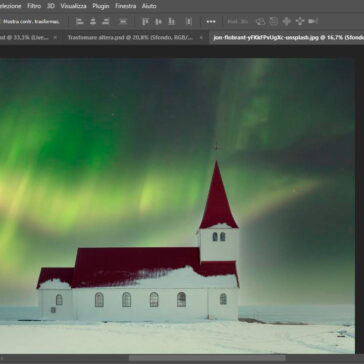Open more align options (three dots)

tap(211, 22)
